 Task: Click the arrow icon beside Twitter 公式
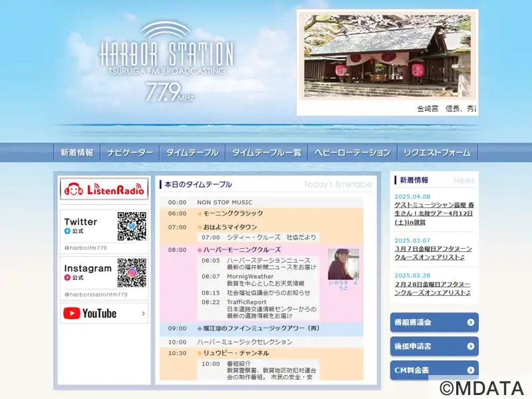pos(67,231)
